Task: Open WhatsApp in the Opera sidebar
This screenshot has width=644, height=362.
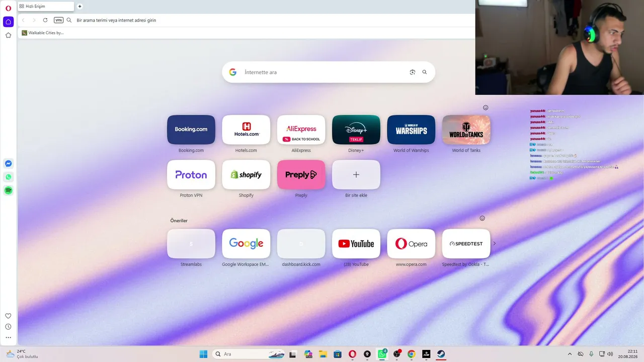Action: click(8, 177)
